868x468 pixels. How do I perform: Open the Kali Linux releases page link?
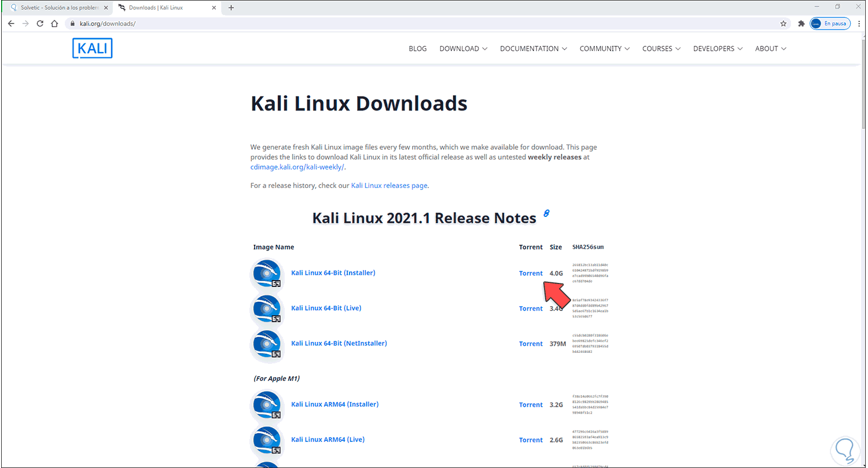click(x=389, y=185)
